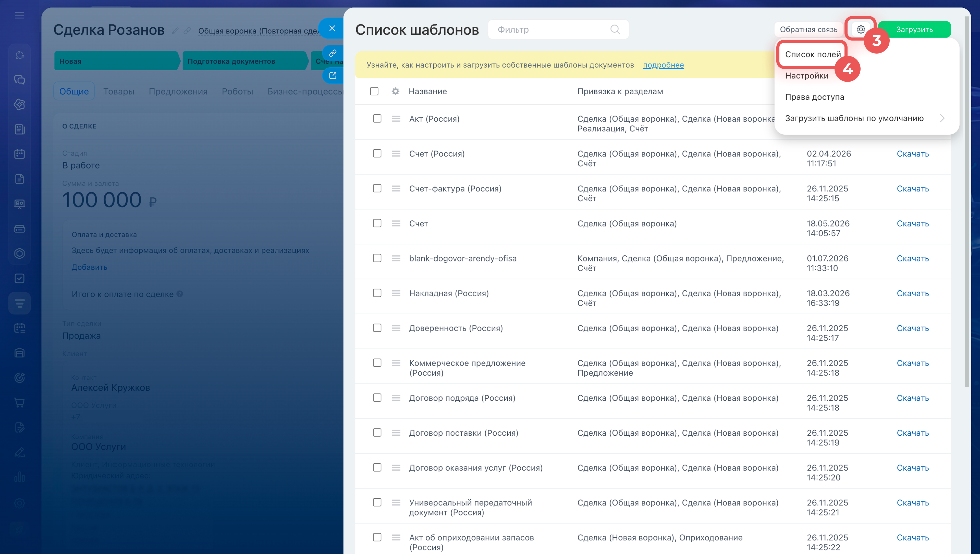Click the help icon near Итого к оплате

point(180,294)
